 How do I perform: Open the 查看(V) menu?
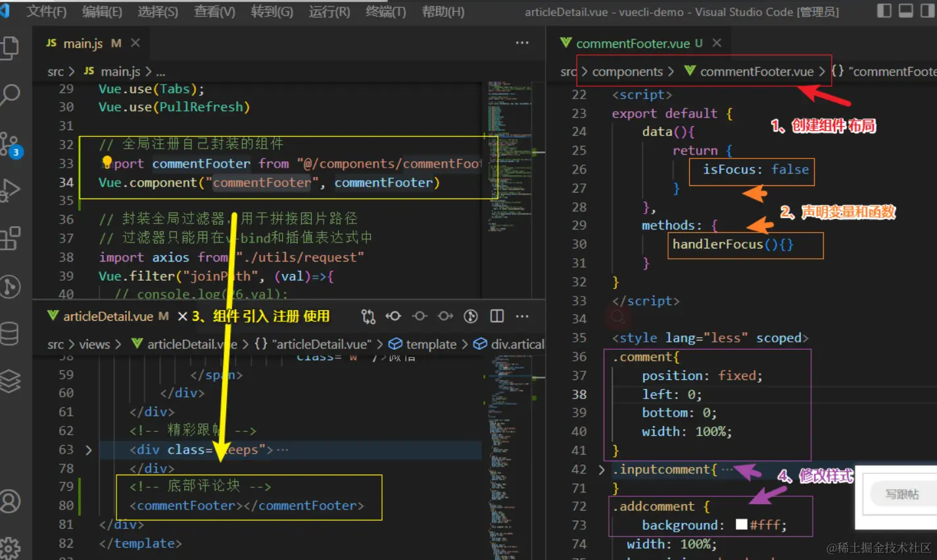(214, 12)
